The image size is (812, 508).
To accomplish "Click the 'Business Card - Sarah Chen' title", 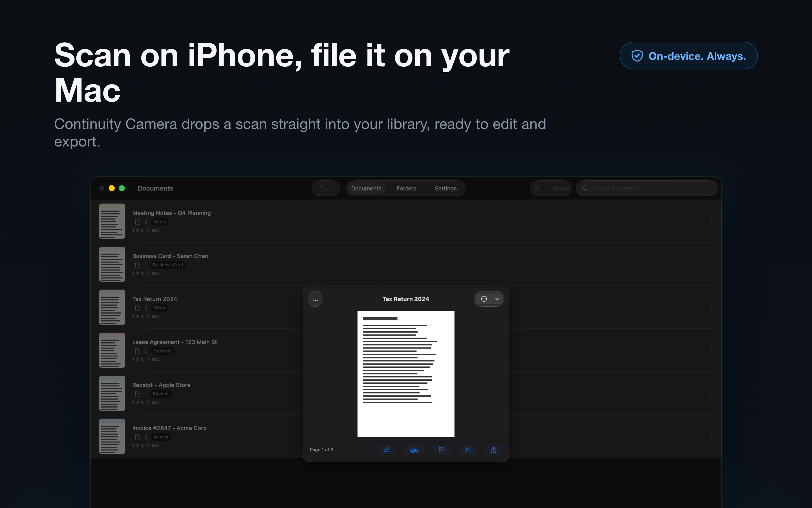I will [170, 256].
